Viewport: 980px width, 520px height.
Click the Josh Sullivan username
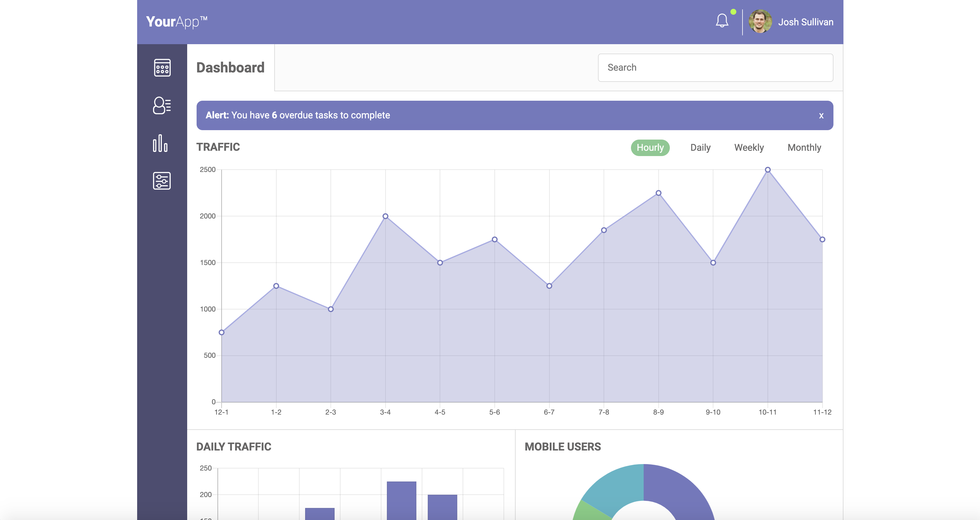click(x=806, y=22)
